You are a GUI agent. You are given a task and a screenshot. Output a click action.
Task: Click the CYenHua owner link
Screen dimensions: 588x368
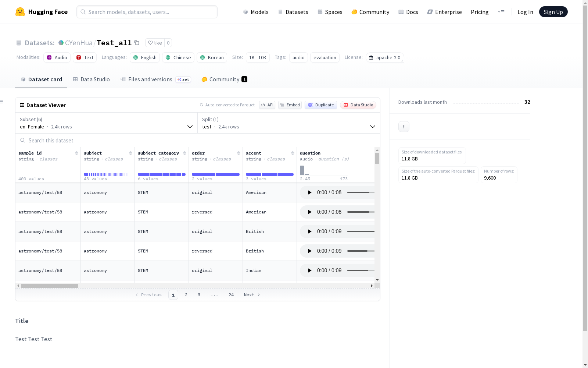pyautogui.click(x=79, y=43)
